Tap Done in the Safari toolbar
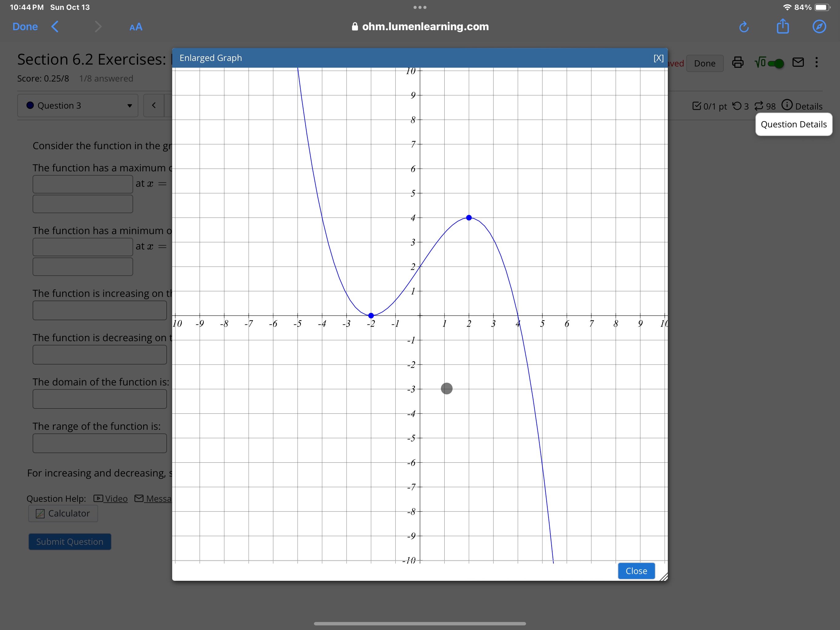Screen dimensions: 840x630 coord(25,26)
